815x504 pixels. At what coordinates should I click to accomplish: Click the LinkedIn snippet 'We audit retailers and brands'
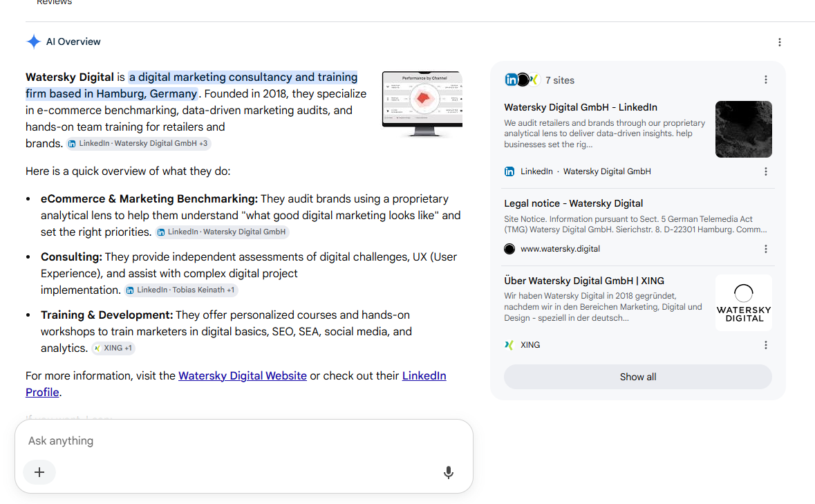pyautogui.click(x=604, y=133)
